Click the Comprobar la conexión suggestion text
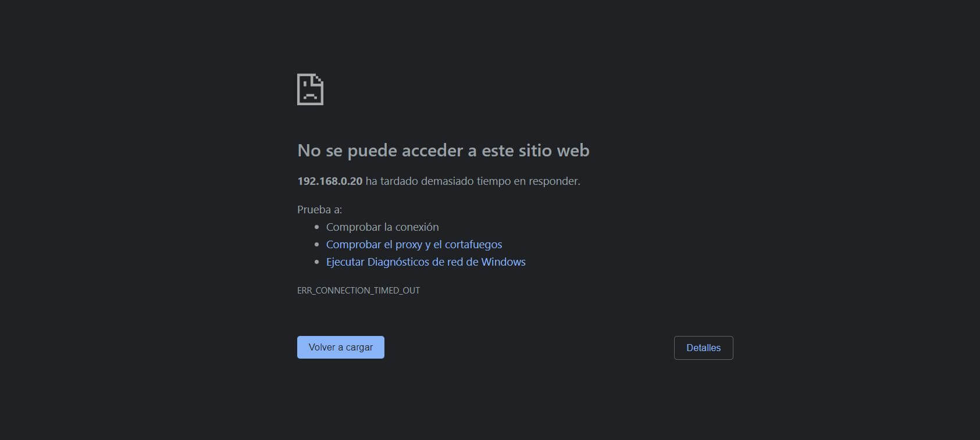 382,227
